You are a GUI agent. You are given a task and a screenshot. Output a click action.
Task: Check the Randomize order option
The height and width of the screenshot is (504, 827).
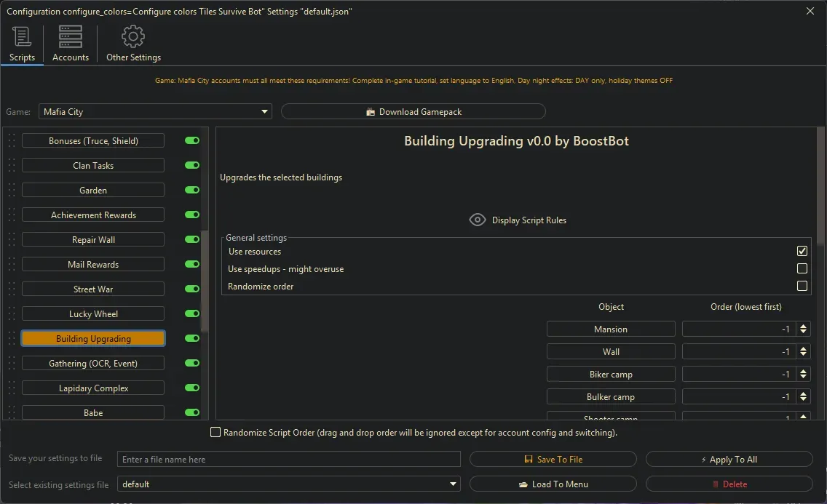click(802, 286)
